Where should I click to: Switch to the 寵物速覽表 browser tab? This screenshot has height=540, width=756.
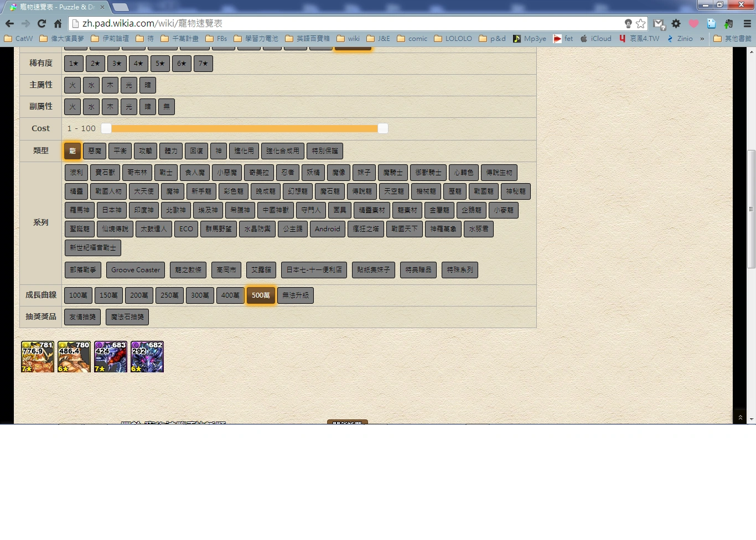pos(55,7)
